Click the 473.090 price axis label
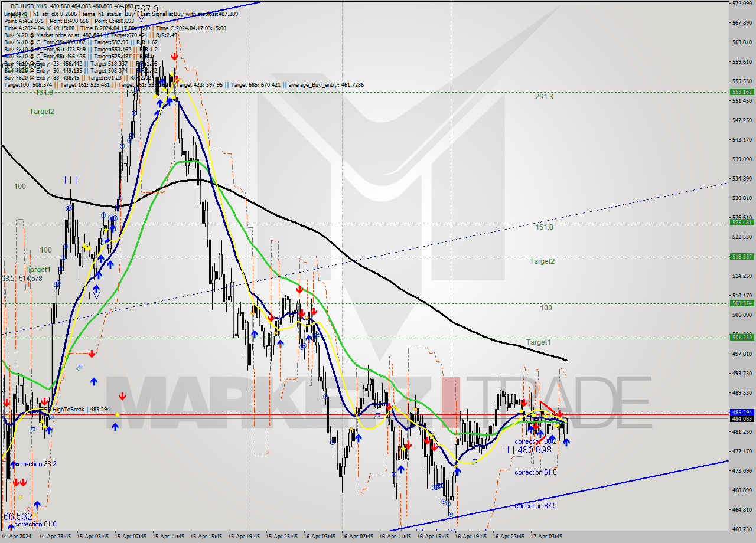 pyautogui.click(x=742, y=470)
